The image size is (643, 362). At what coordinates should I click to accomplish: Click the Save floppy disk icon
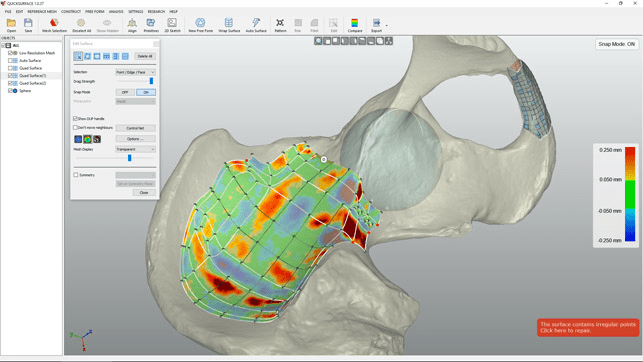[x=28, y=25]
